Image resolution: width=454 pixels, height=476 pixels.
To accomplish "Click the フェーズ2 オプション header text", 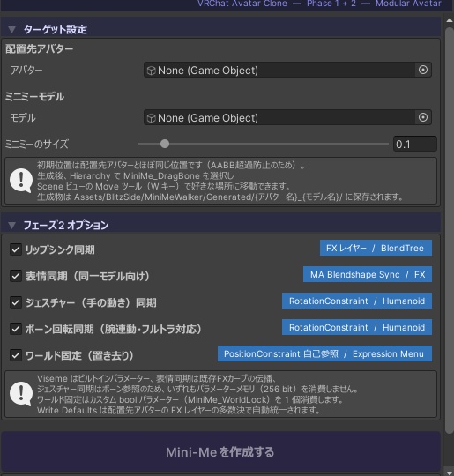I will [66, 226].
